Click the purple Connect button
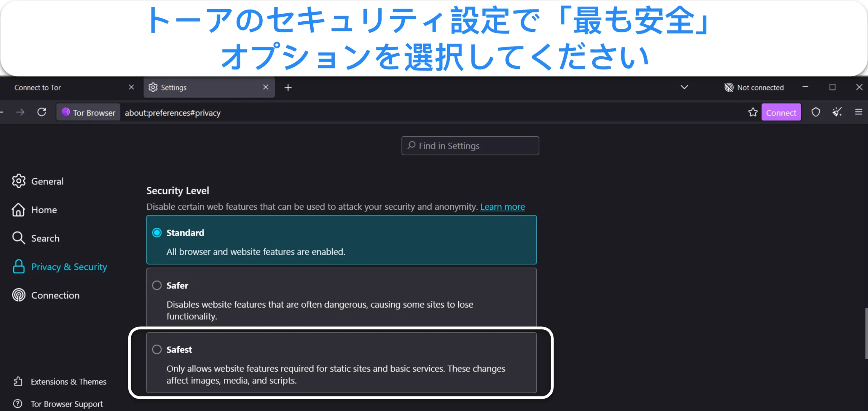Viewport: 868px width, 411px height. tap(781, 112)
